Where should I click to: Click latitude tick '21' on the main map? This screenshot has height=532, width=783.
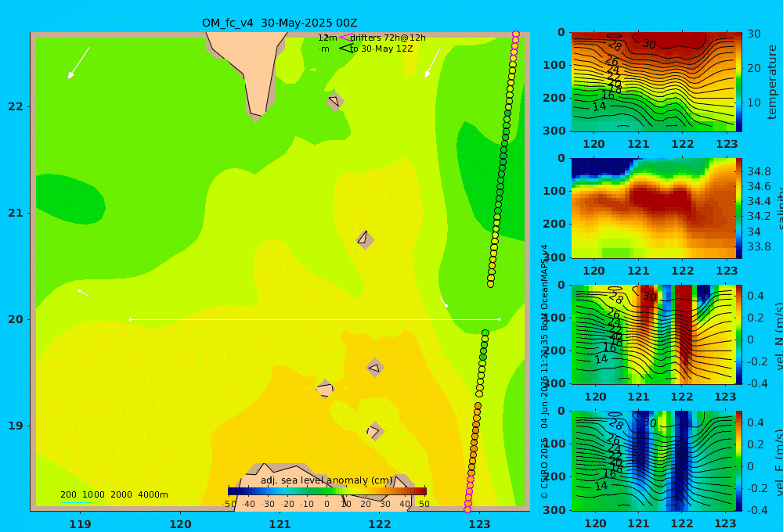[x=16, y=213]
